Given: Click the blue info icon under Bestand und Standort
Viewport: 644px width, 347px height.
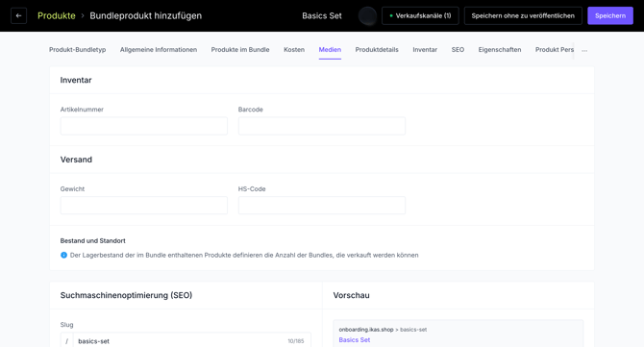Looking at the screenshot, I should pos(63,255).
